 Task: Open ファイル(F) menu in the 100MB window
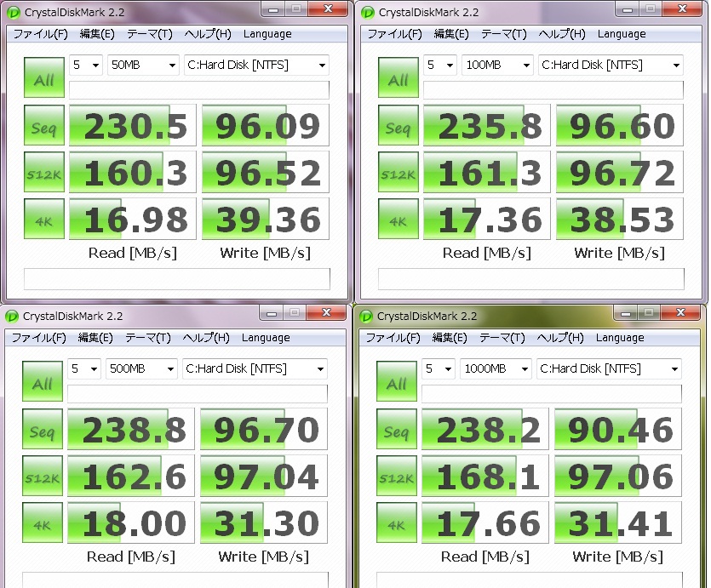coord(394,34)
